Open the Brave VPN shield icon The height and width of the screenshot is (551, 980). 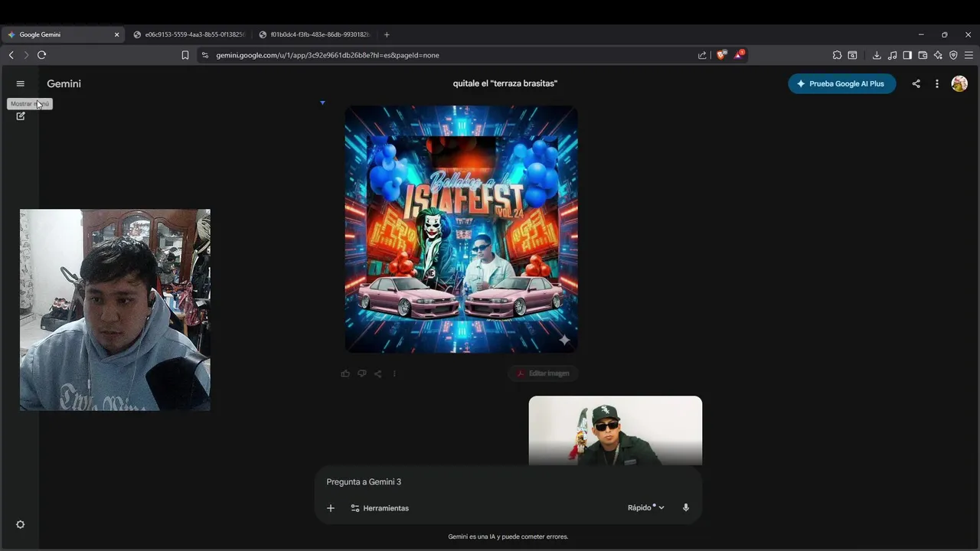[x=953, y=55]
